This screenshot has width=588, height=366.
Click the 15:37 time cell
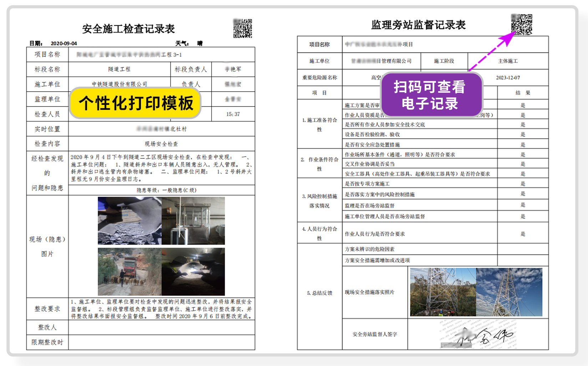click(x=233, y=114)
